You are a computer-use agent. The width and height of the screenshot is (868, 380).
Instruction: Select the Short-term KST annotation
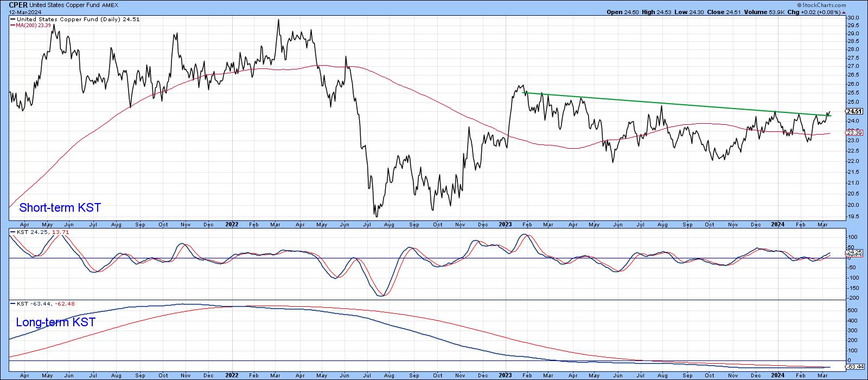tap(60, 208)
